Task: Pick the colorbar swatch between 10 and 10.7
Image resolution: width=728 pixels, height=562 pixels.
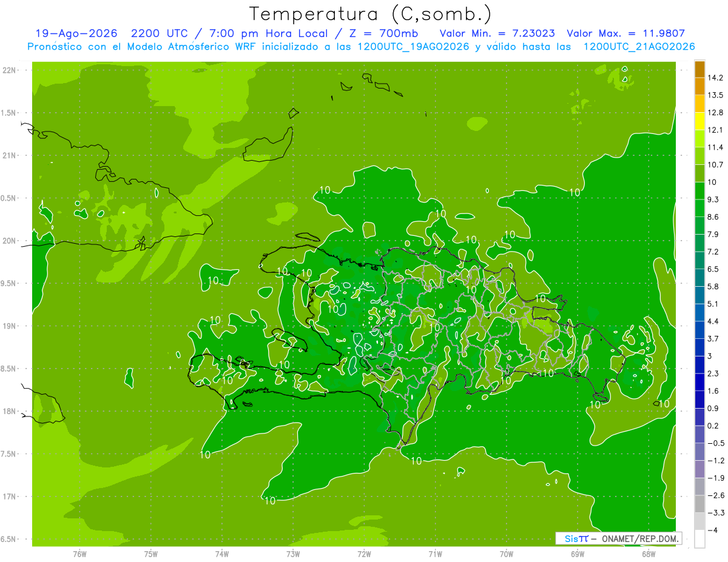Action: point(699,174)
